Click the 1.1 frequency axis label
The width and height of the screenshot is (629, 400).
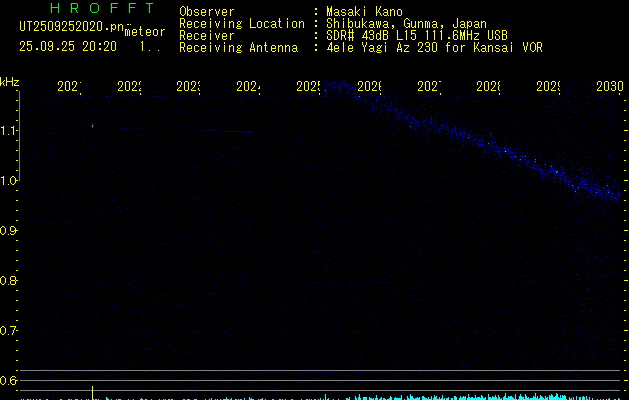click(x=10, y=131)
